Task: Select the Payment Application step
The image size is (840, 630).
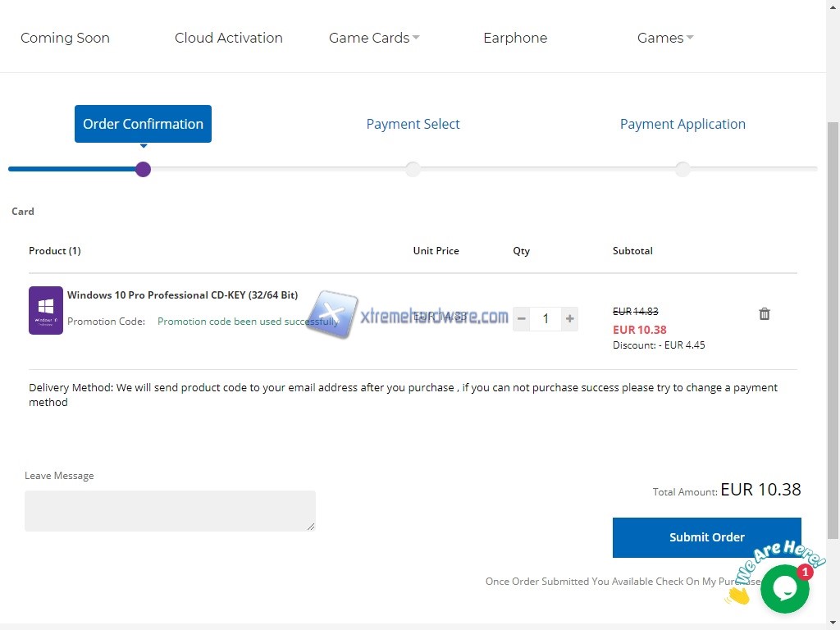Action: 682,124
